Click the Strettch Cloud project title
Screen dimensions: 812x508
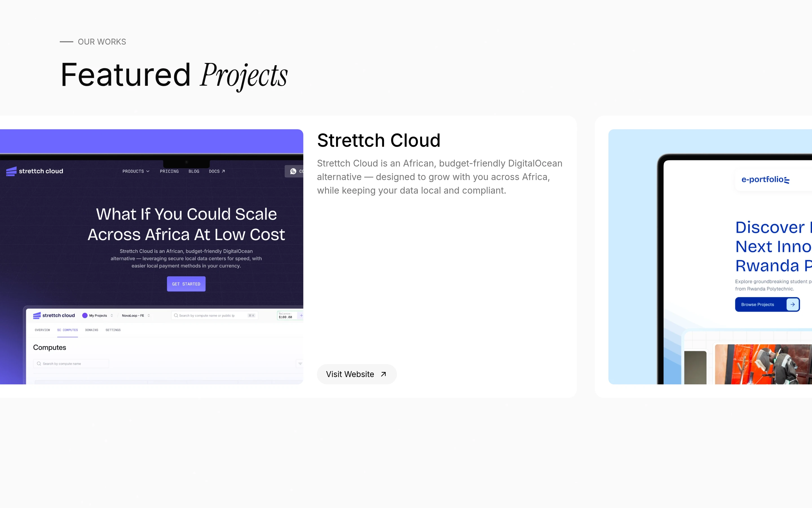point(378,140)
